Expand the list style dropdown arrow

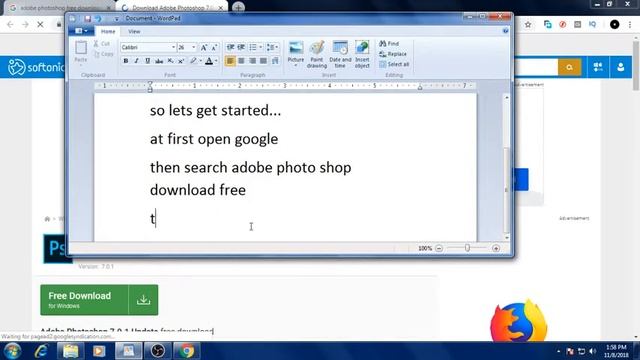[260, 47]
